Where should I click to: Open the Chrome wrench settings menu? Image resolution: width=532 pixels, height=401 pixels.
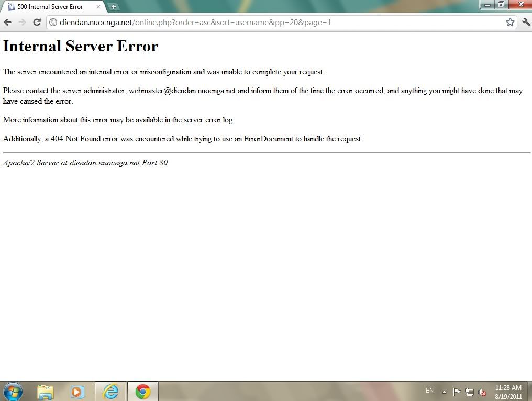click(x=526, y=22)
